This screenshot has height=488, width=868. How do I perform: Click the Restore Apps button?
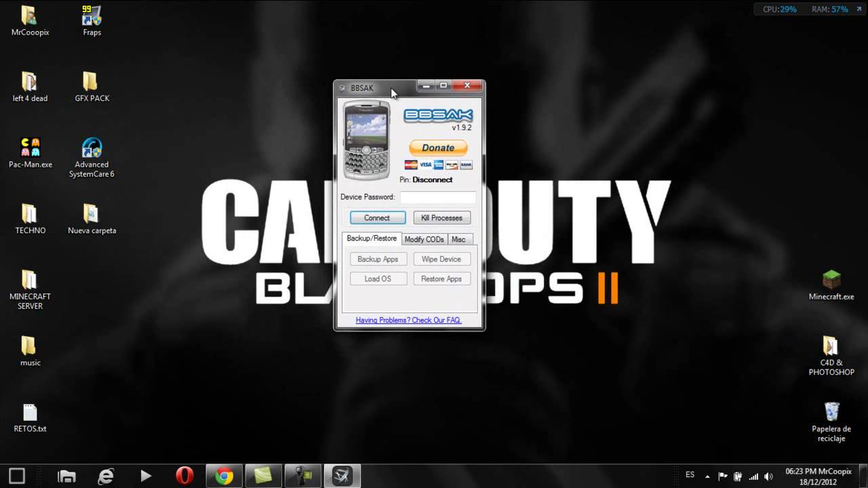(x=441, y=279)
